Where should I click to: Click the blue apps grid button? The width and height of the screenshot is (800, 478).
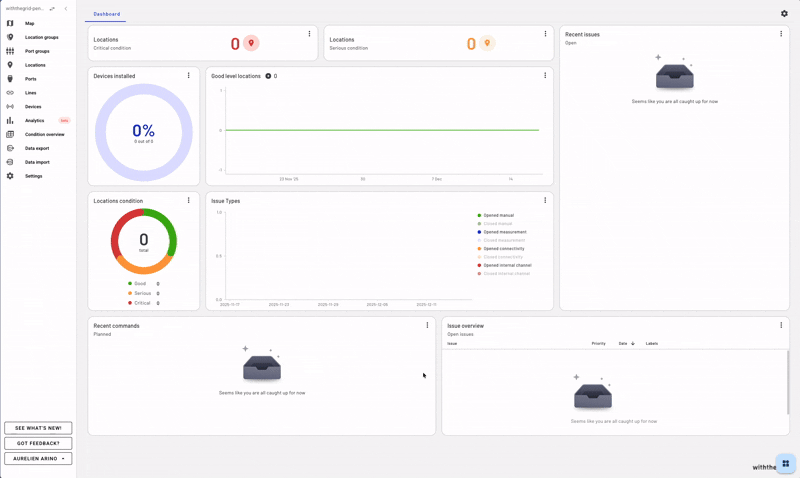785,464
